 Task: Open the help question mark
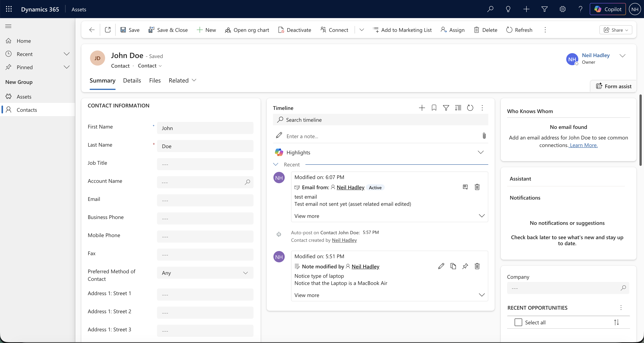(581, 9)
